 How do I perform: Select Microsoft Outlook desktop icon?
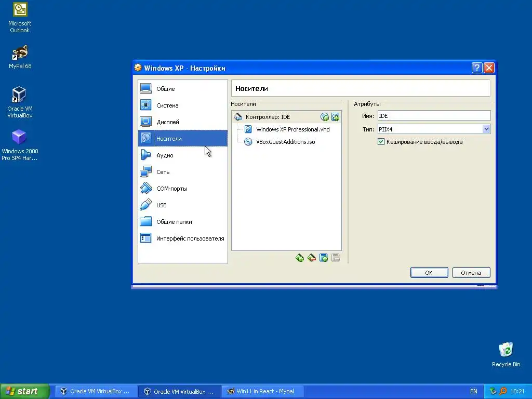pyautogui.click(x=20, y=18)
